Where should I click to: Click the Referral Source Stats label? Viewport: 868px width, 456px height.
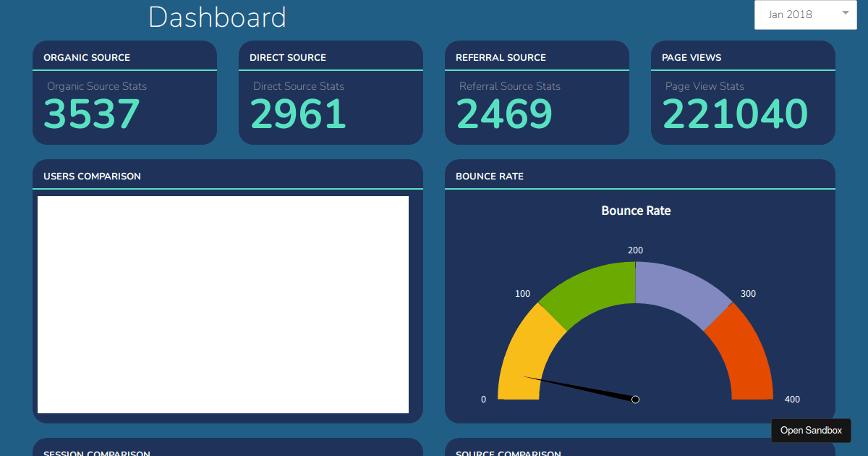(x=510, y=86)
